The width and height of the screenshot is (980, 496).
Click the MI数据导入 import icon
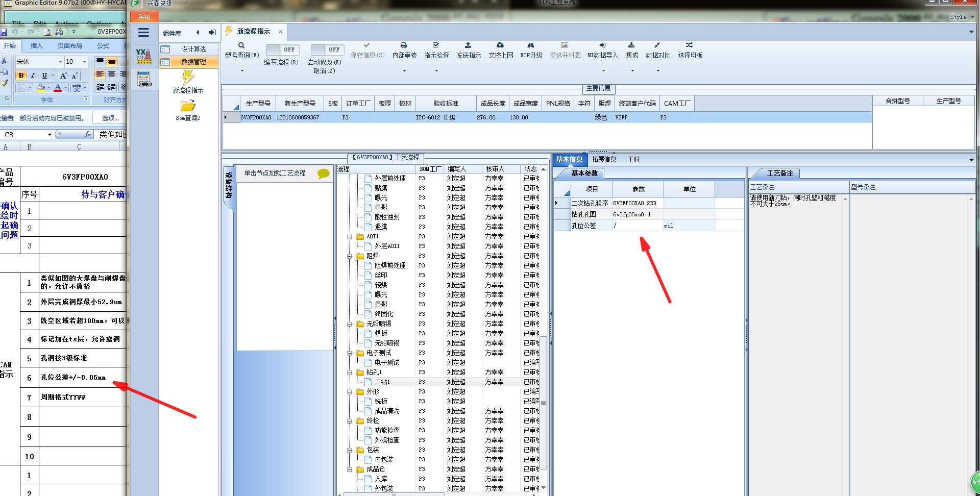point(602,45)
